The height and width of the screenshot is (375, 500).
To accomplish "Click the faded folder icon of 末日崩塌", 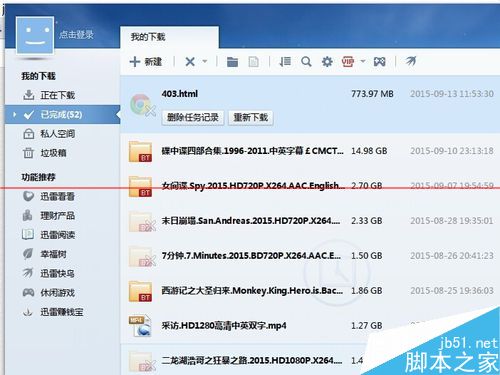I will pyautogui.click(x=142, y=222).
